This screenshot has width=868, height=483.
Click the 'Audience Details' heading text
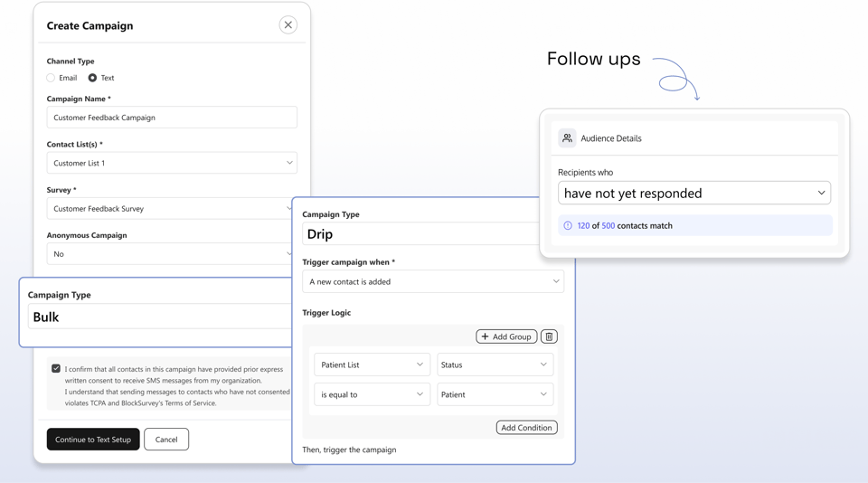point(611,138)
